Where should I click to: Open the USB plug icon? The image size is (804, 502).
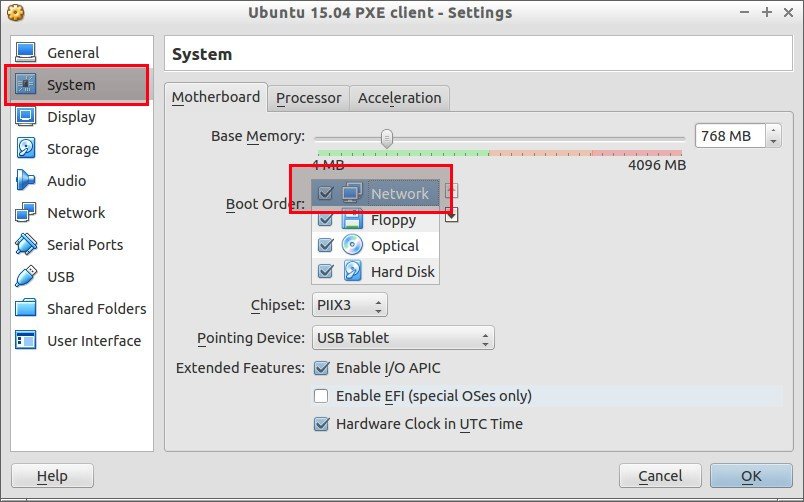point(26,276)
